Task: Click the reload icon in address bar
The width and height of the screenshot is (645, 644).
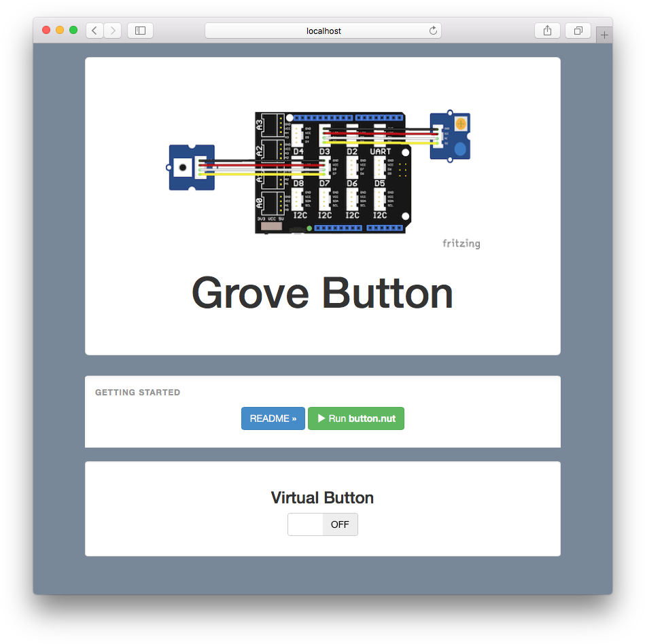Action: (x=433, y=30)
